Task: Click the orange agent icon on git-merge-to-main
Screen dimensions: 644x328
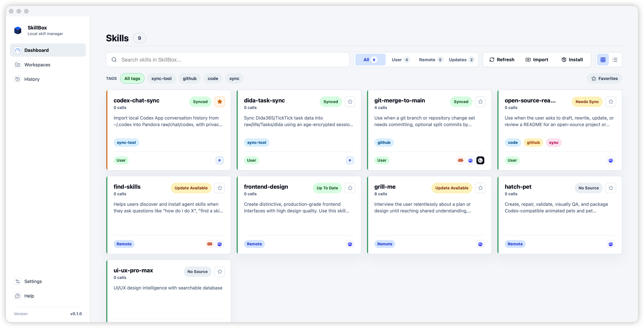Action: [460, 161]
